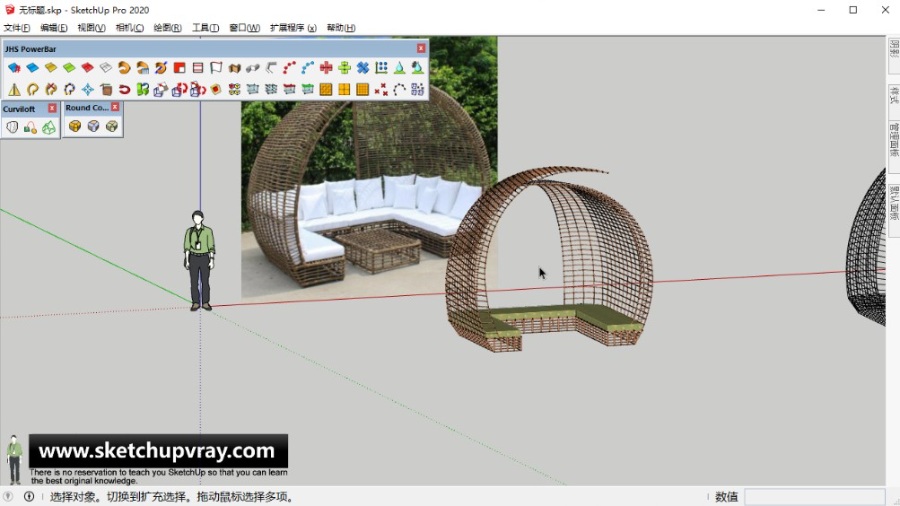Screen dimensions: 900x506
Task: Click the dotted arc icon in JHS PowerBar
Action: pos(399,89)
